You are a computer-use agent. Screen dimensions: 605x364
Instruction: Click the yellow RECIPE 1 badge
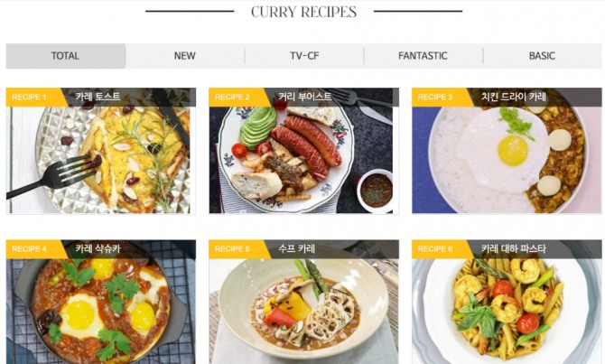tap(33, 98)
